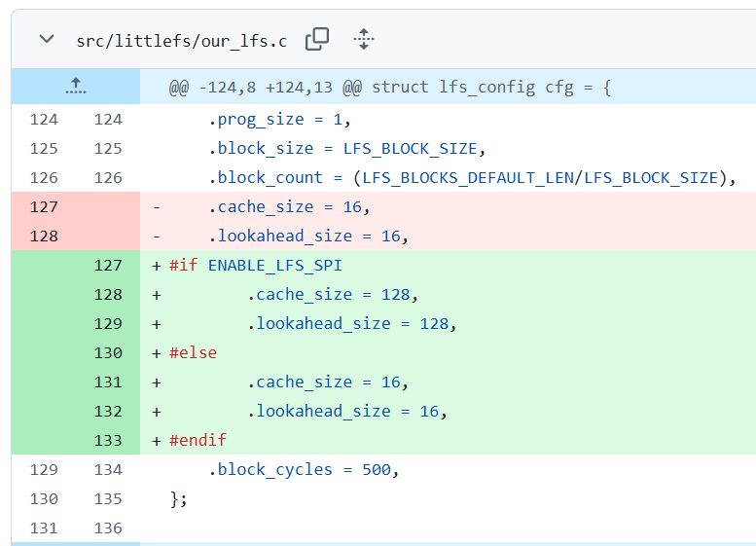Click new line number 136 on the blank line
Image resolution: width=756 pixels, height=546 pixels.
pyautogui.click(x=108, y=528)
